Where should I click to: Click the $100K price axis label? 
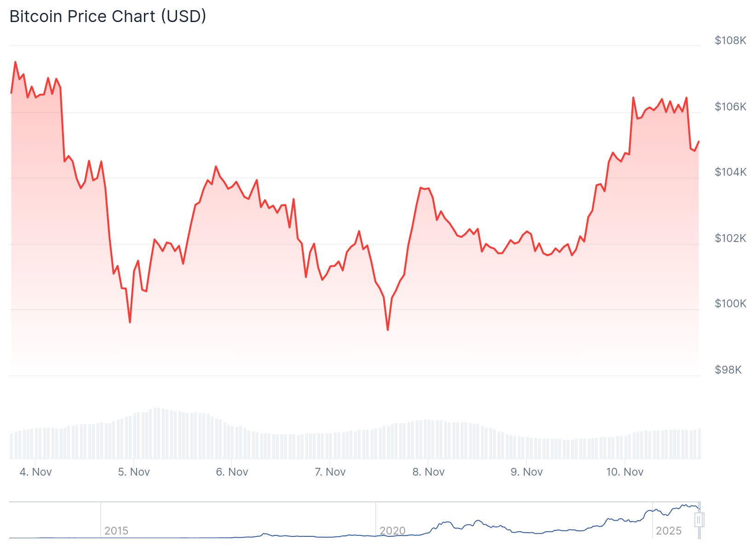pyautogui.click(x=730, y=304)
